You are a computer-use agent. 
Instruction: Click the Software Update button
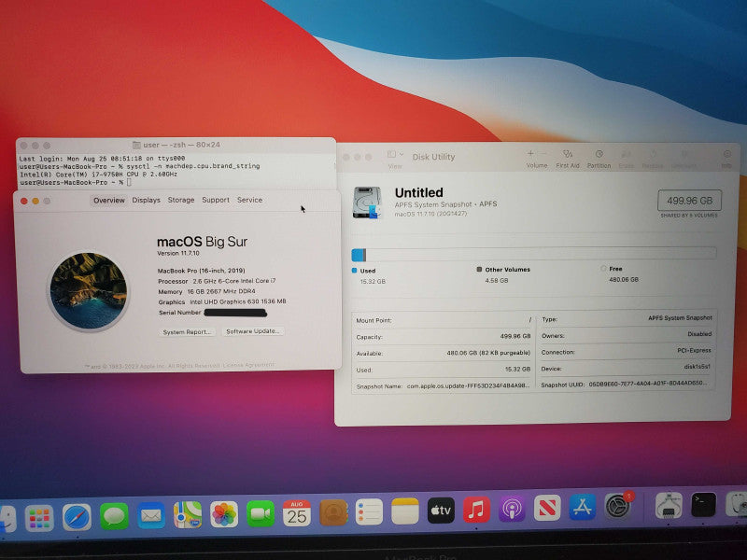coord(252,331)
